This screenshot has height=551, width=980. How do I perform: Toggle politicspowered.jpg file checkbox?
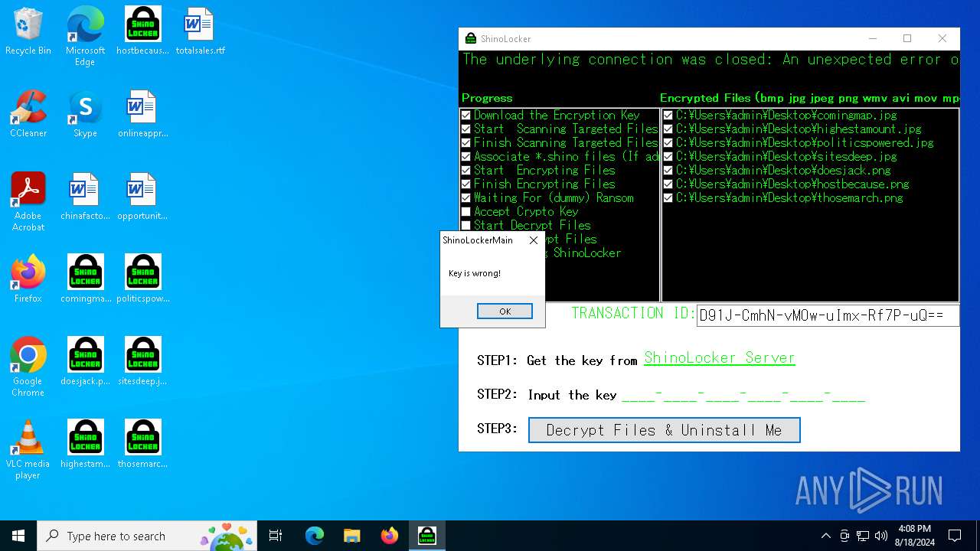click(x=668, y=143)
